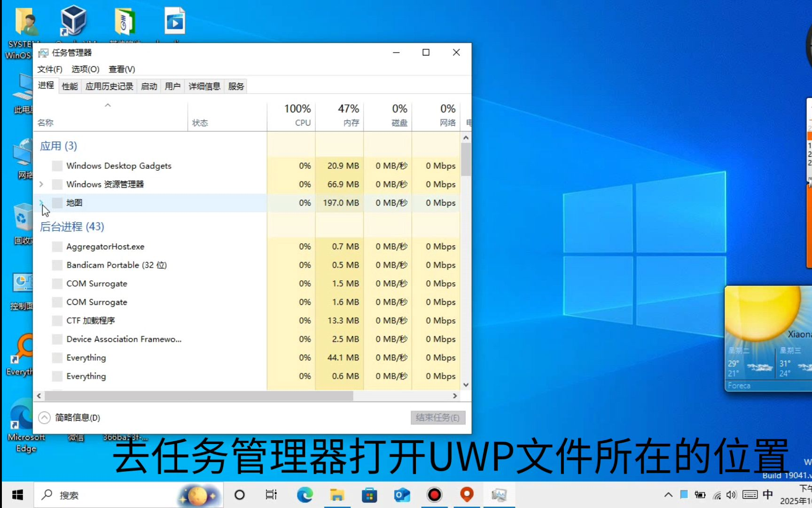Click the icon beside AggregatorHost.exe
The image size is (812, 508).
pyautogui.click(x=57, y=246)
